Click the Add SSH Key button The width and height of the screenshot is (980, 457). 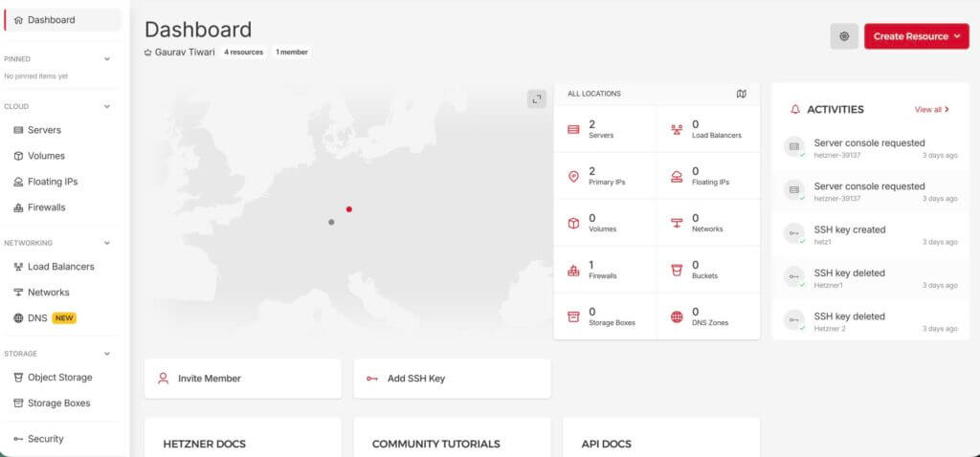pyautogui.click(x=452, y=379)
